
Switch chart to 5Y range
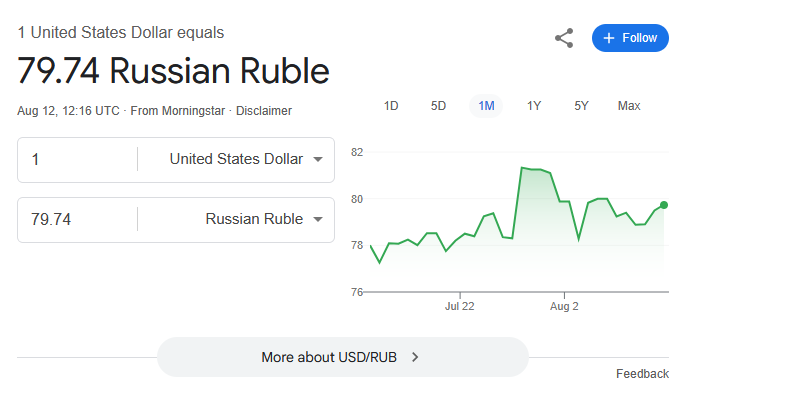point(581,106)
